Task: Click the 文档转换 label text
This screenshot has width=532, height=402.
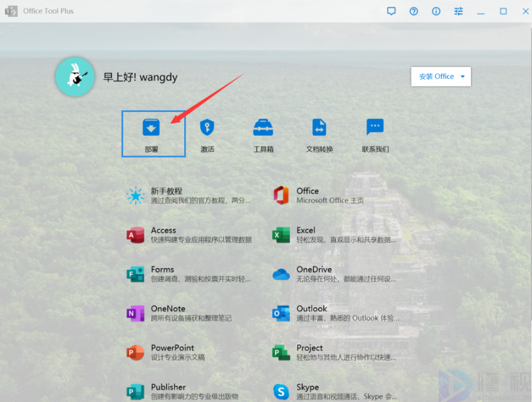Action: (x=319, y=149)
